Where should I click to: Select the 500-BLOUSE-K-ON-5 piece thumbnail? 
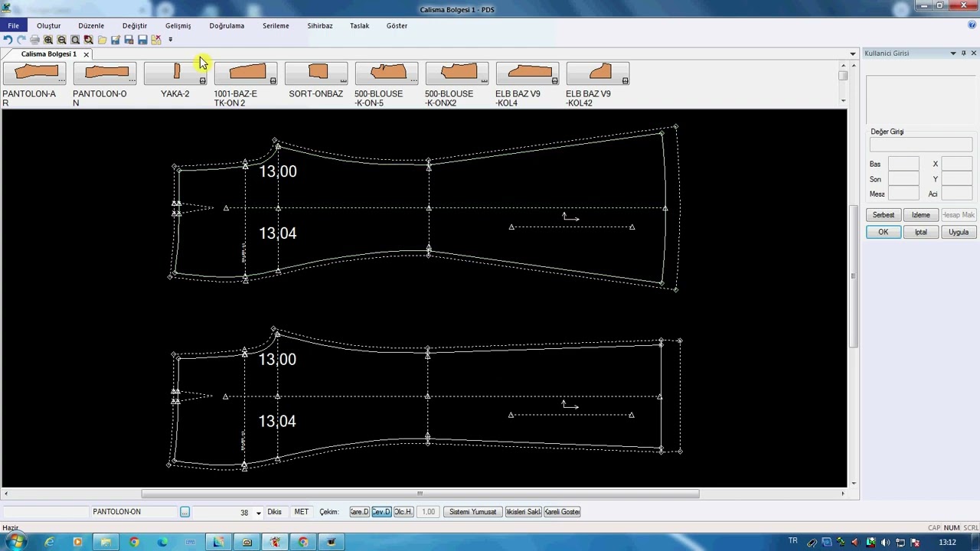pyautogui.click(x=387, y=73)
